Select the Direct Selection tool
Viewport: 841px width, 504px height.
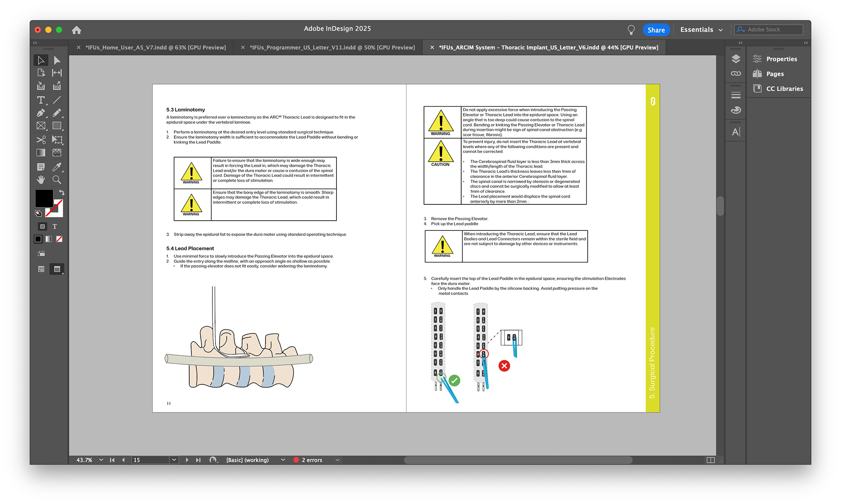pyautogui.click(x=57, y=60)
